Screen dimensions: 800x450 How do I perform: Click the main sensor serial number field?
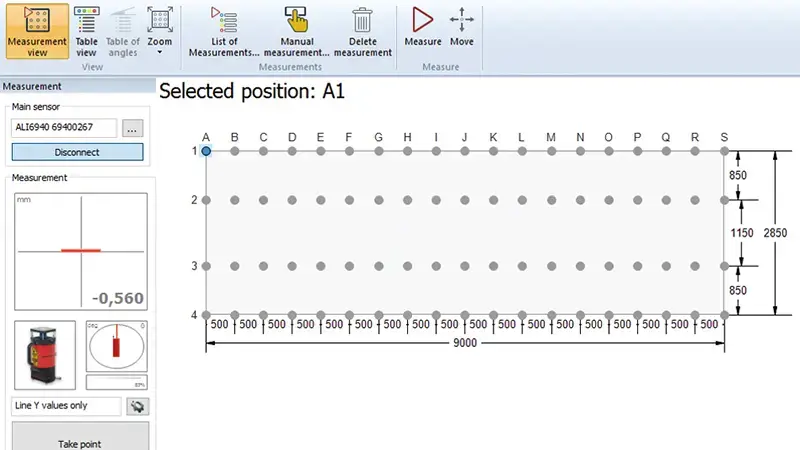[64, 128]
